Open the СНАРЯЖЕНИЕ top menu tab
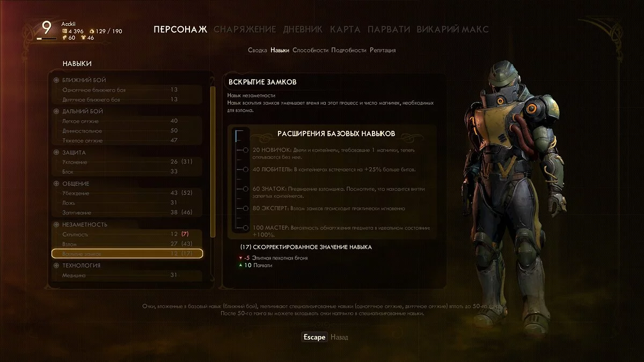This screenshot has height=362, width=644. [x=245, y=29]
